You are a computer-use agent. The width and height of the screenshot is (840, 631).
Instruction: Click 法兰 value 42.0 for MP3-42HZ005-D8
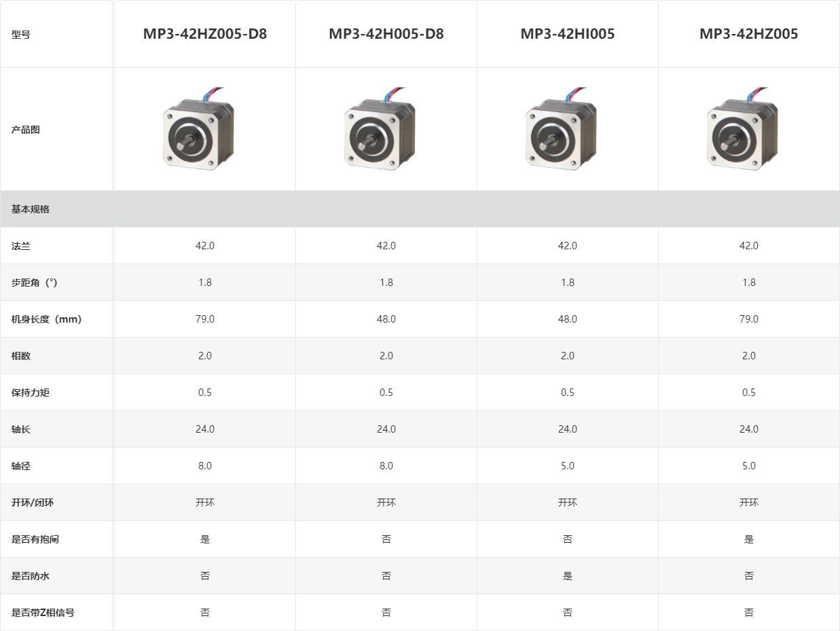pos(205,246)
